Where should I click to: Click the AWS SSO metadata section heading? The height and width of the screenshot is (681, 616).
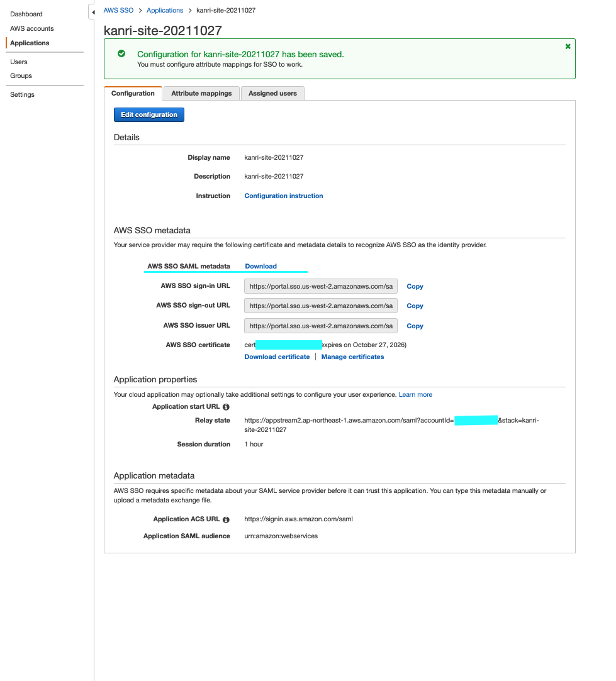pyautogui.click(x=152, y=230)
